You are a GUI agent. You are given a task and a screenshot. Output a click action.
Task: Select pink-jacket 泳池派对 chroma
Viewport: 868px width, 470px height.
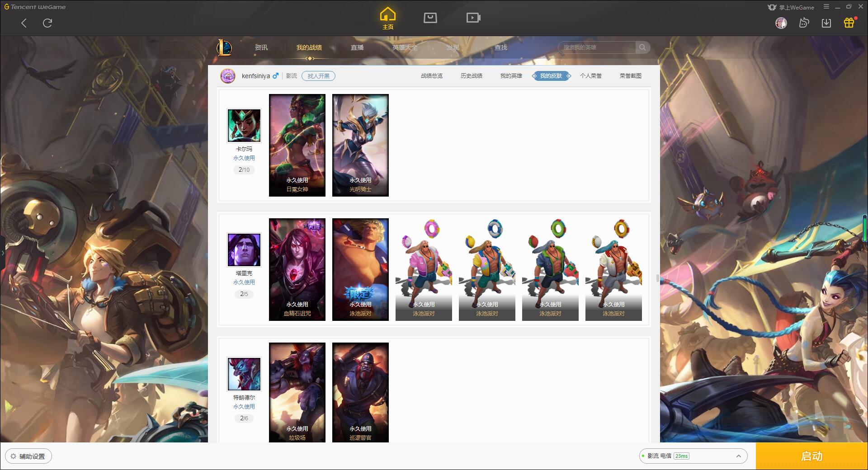click(424, 269)
